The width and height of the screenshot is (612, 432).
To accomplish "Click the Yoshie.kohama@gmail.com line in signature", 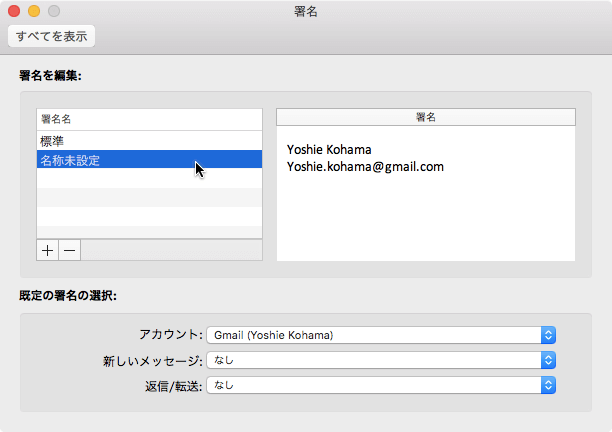I will pyautogui.click(x=365, y=167).
